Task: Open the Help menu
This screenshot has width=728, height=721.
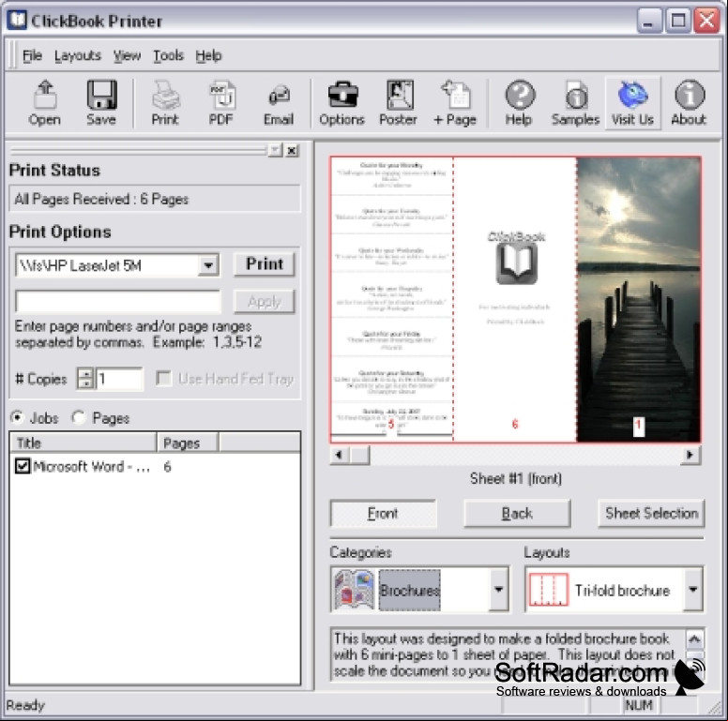Action: click(208, 55)
